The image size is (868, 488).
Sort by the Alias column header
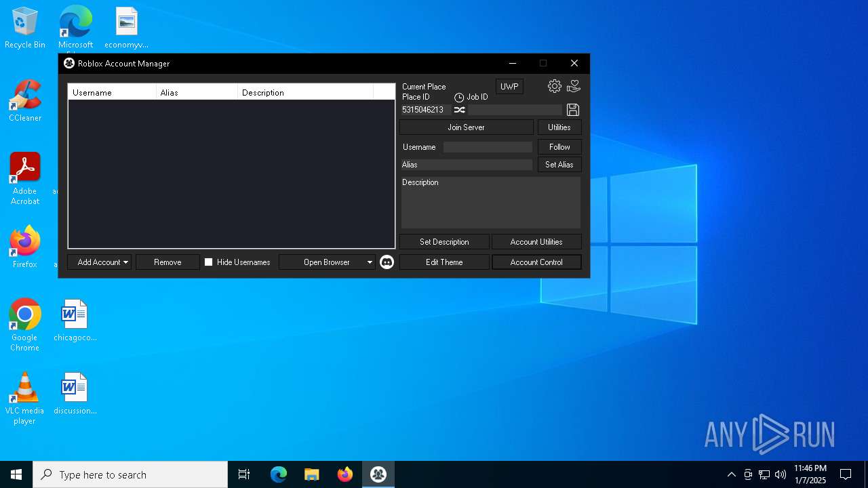coord(197,92)
